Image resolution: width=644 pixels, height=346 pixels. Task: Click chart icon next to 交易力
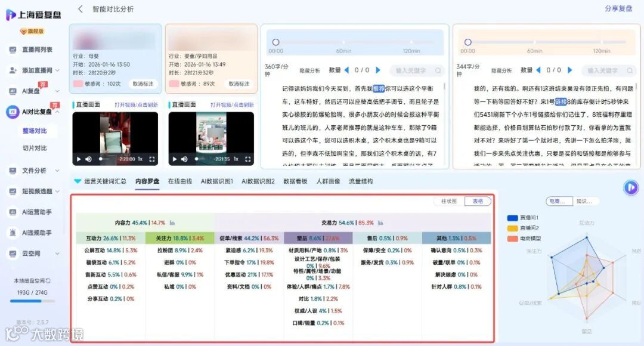point(380,223)
